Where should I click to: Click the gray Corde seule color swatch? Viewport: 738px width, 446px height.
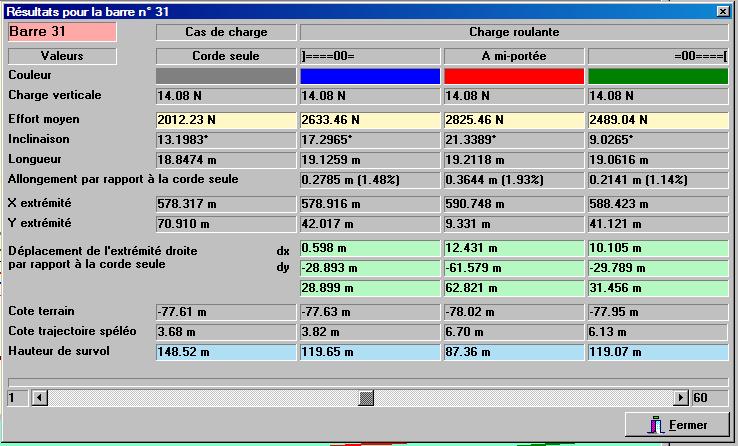[x=226, y=76]
